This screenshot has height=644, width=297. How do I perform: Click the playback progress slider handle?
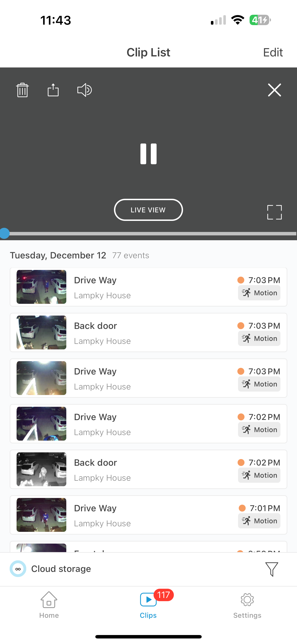tap(5, 234)
